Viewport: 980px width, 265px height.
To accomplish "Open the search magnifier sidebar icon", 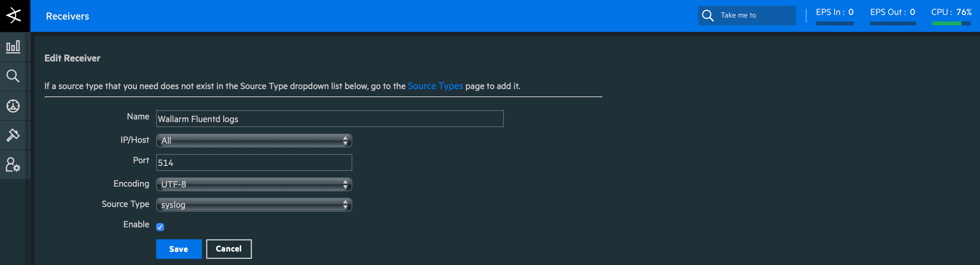I will [13, 76].
